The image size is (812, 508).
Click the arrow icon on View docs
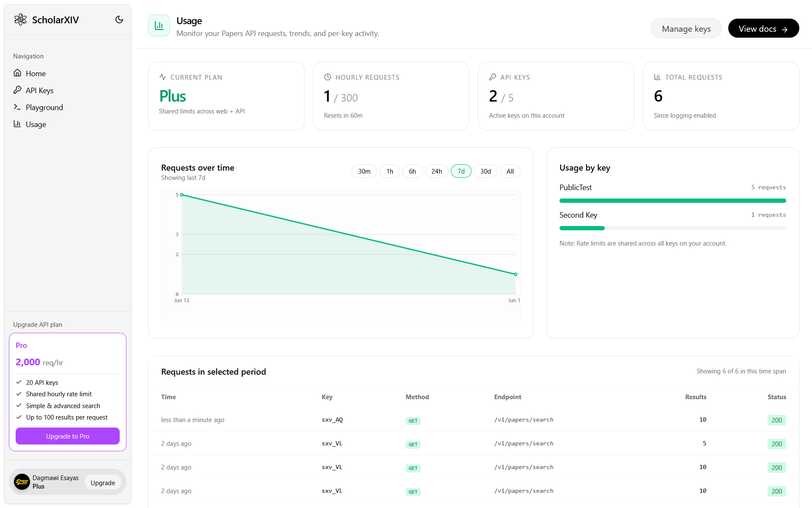point(785,29)
